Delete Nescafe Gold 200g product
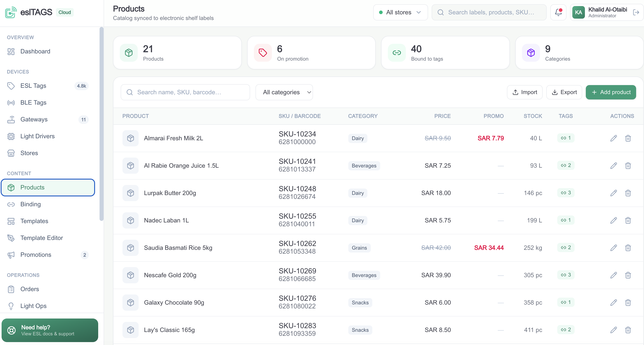This screenshot has height=345, width=644. (x=628, y=275)
